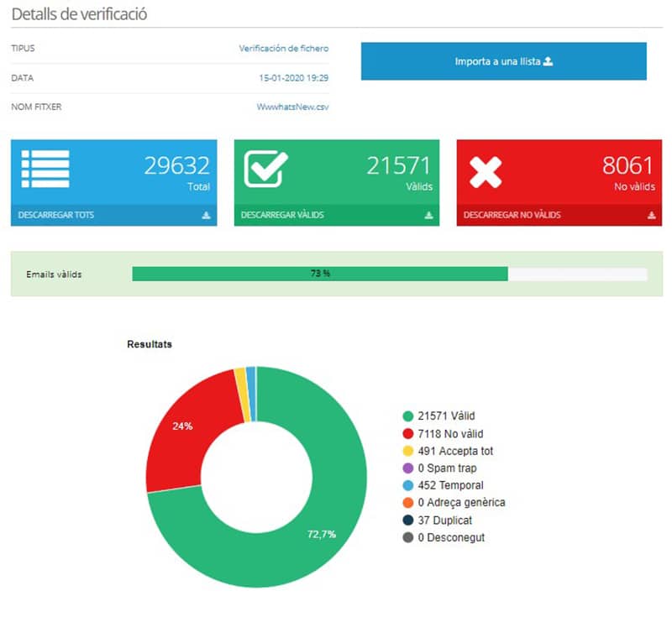
Task: Click the DATA label
Action: [x=23, y=78]
